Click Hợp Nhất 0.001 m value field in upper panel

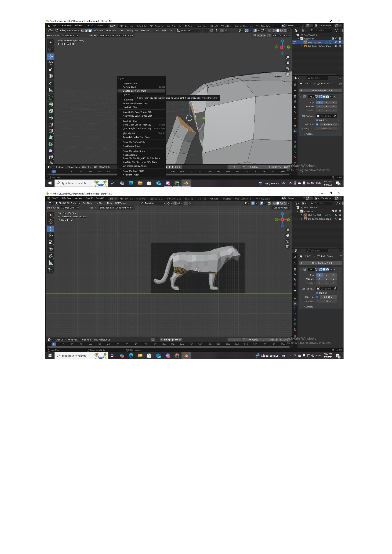tap(328, 124)
